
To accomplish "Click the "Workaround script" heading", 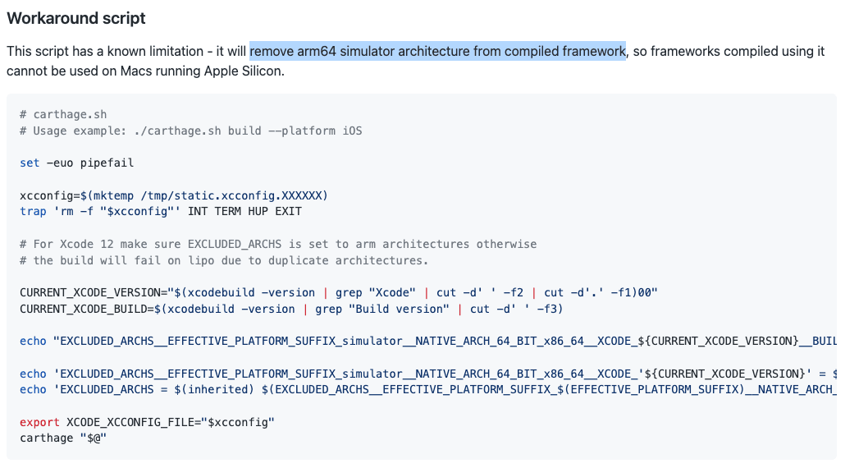I will pos(76,18).
